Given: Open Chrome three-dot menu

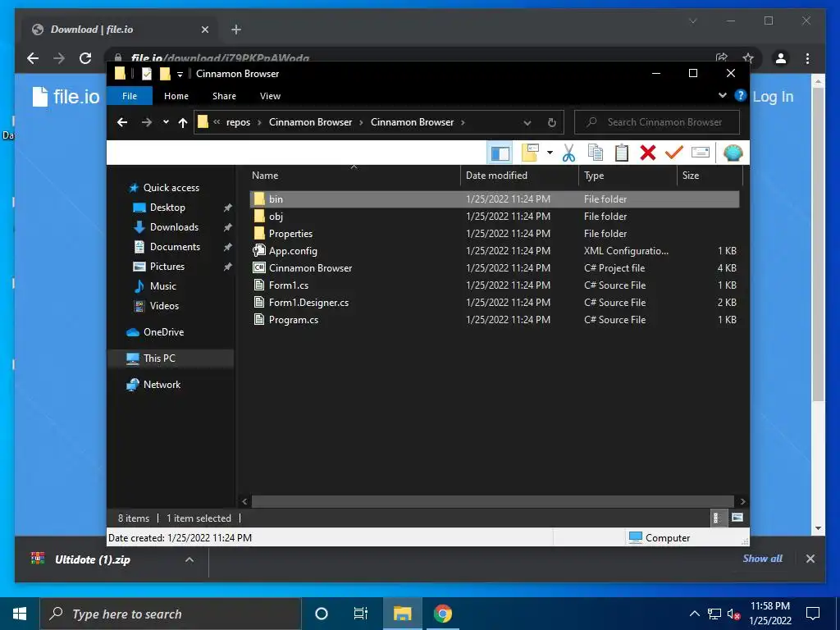Looking at the screenshot, I should click(807, 58).
